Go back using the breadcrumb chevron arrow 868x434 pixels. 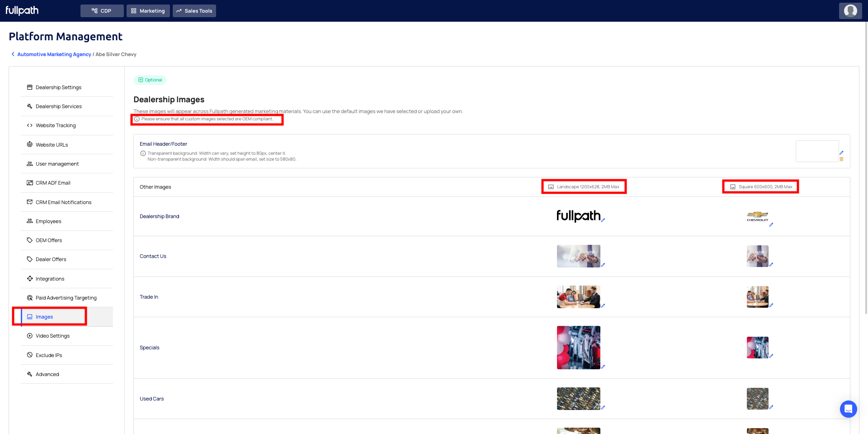tap(13, 54)
